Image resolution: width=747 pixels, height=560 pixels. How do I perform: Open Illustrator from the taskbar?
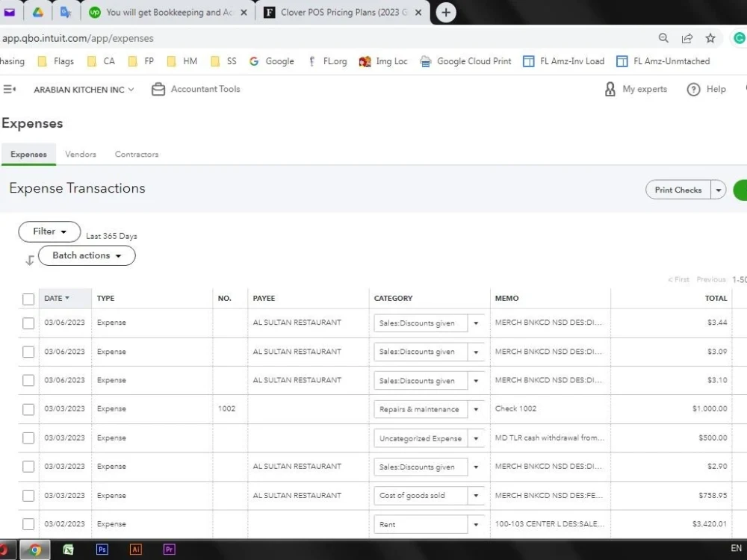(135, 550)
